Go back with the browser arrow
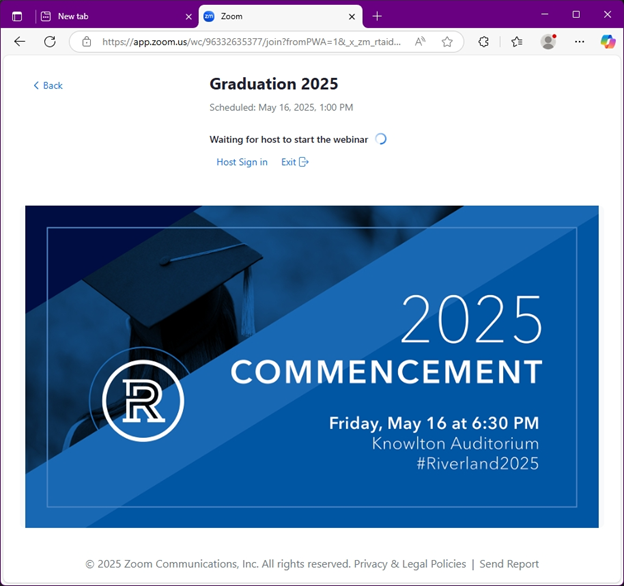The height and width of the screenshot is (586, 624). click(20, 41)
